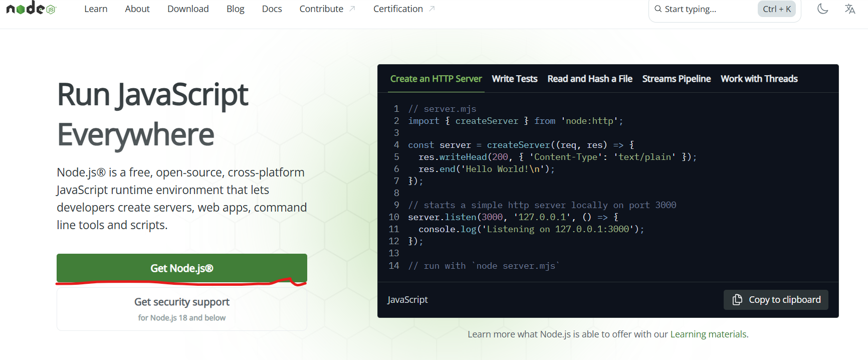
Task: Click the JavaScript language label
Action: (x=407, y=300)
